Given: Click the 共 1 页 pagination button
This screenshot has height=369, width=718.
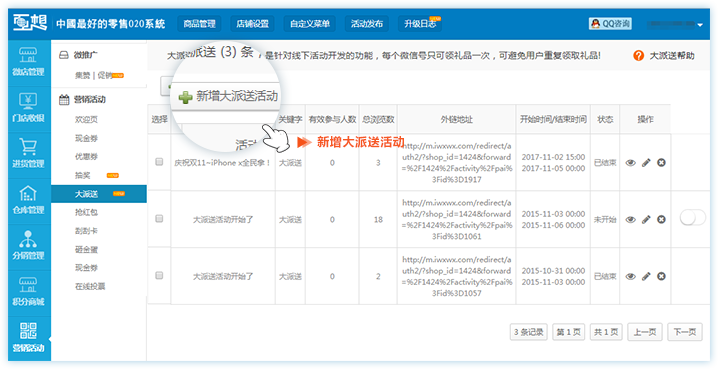Looking at the screenshot, I should [606, 332].
